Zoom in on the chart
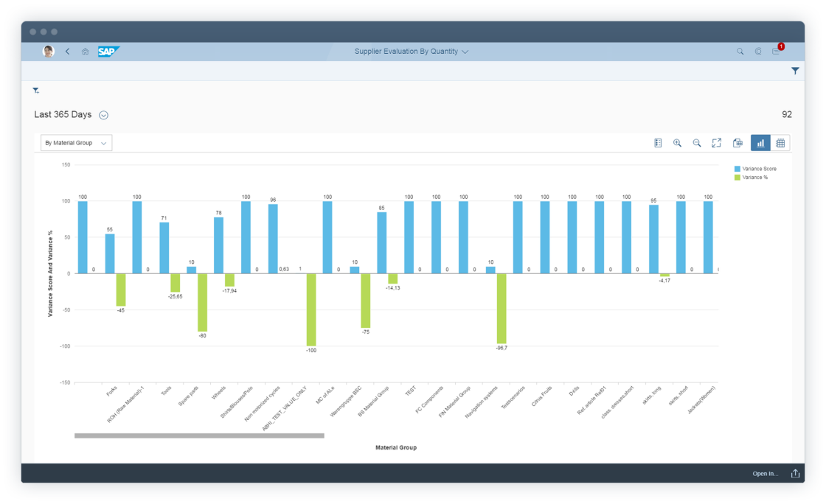This screenshot has height=504, width=826. 678,143
